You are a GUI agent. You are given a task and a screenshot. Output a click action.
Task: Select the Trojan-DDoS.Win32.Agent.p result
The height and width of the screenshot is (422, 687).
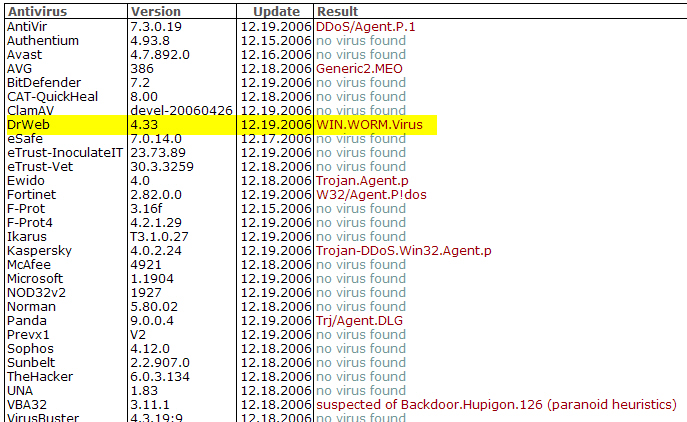click(404, 251)
